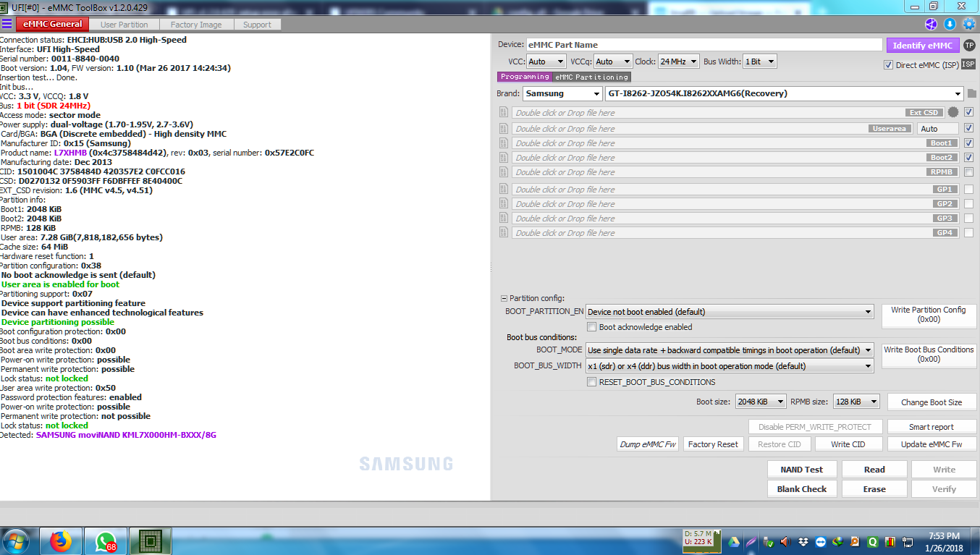Screen dimensions: 980x555
Task: Click the TeamViewer tray icon
Action: click(821, 541)
